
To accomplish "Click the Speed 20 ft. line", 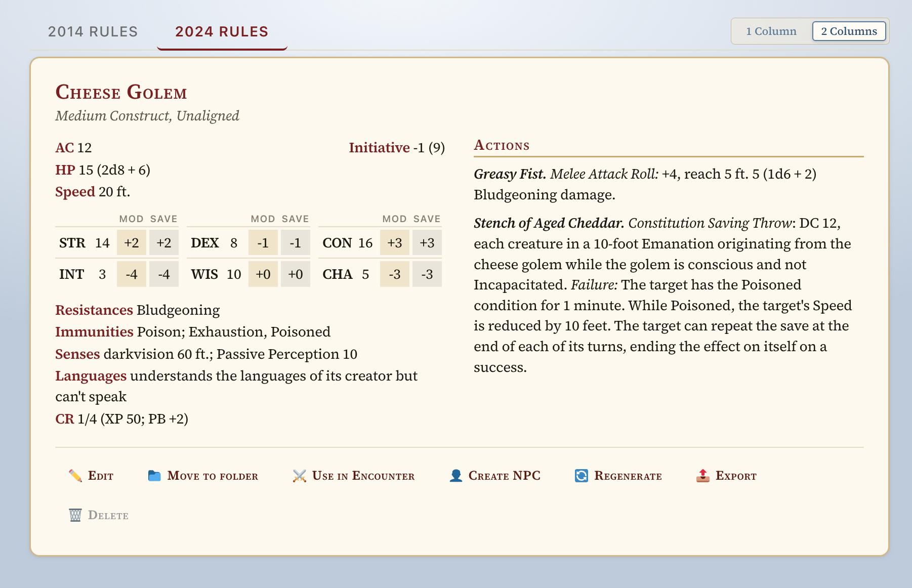I will (x=93, y=192).
